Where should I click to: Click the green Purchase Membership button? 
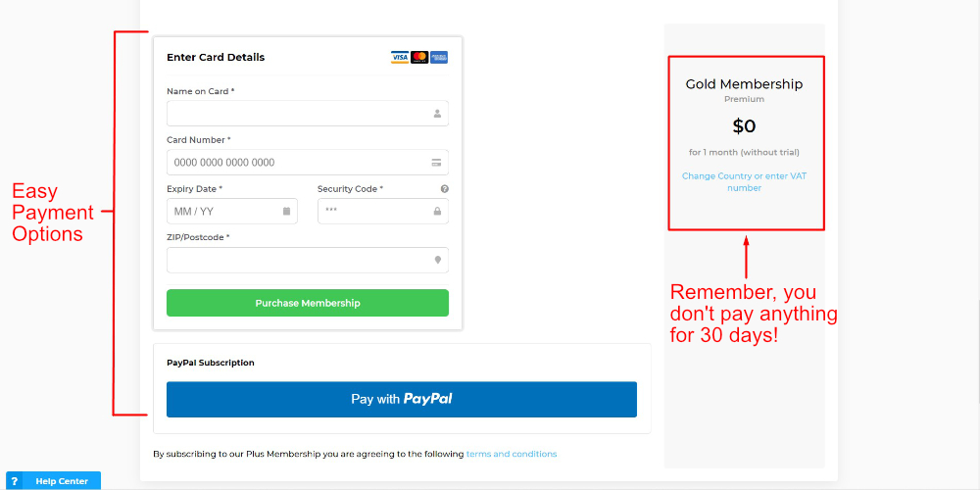pos(308,303)
